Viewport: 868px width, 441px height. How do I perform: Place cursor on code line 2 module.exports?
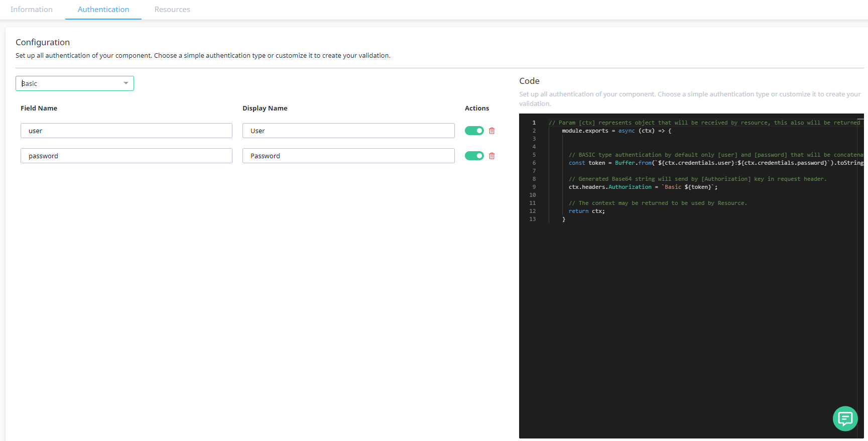tap(616, 131)
